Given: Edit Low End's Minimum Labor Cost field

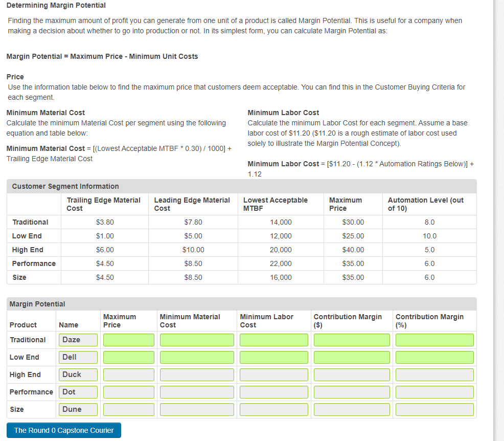Looking at the screenshot, I should click(x=273, y=357).
